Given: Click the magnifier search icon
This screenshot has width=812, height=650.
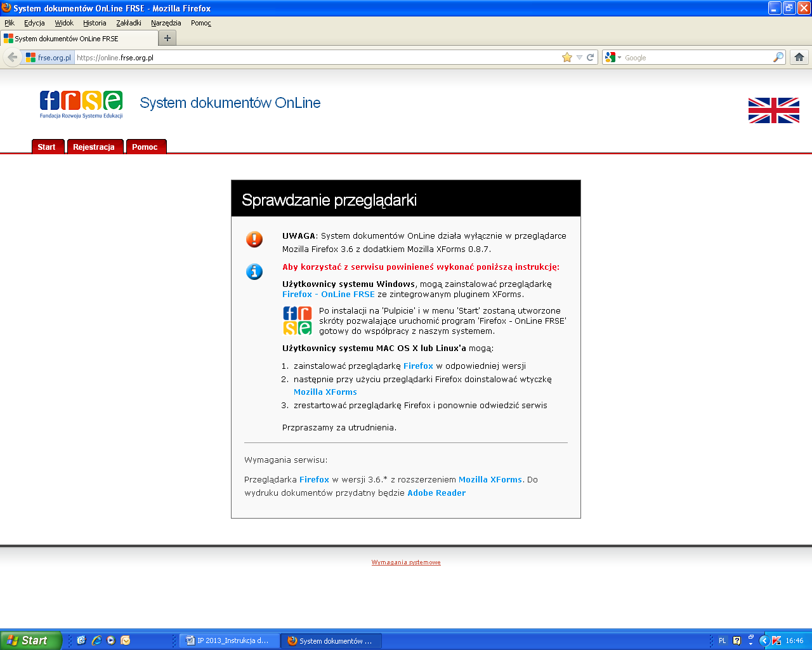Looking at the screenshot, I should 778,57.
